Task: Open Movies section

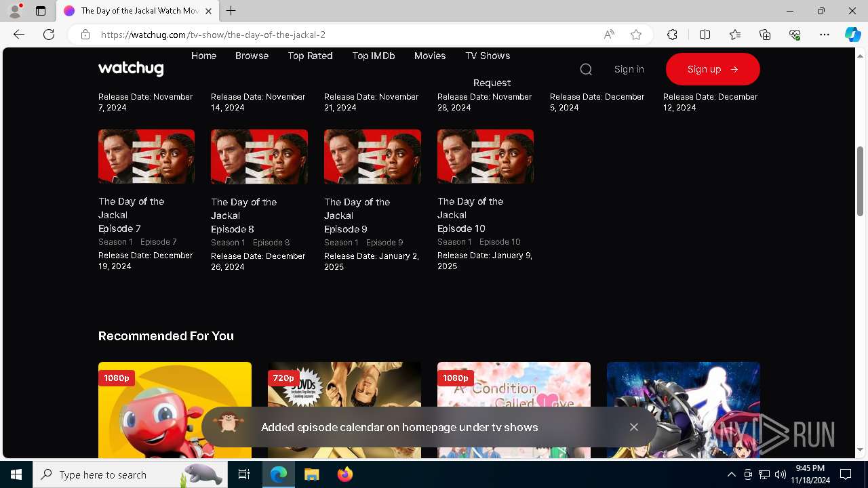Action: click(430, 56)
